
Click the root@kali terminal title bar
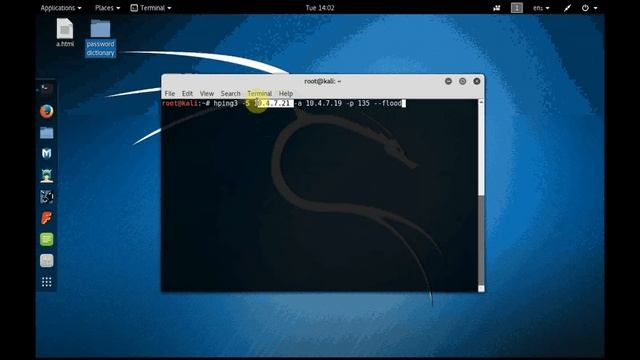pyautogui.click(x=322, y=81)
